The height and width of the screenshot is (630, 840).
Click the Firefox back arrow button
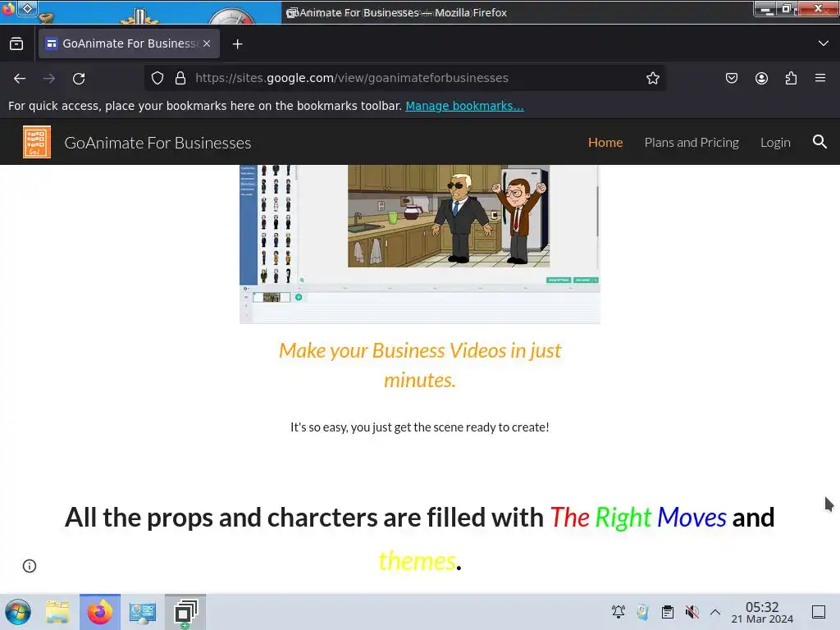tap(20, 78)
